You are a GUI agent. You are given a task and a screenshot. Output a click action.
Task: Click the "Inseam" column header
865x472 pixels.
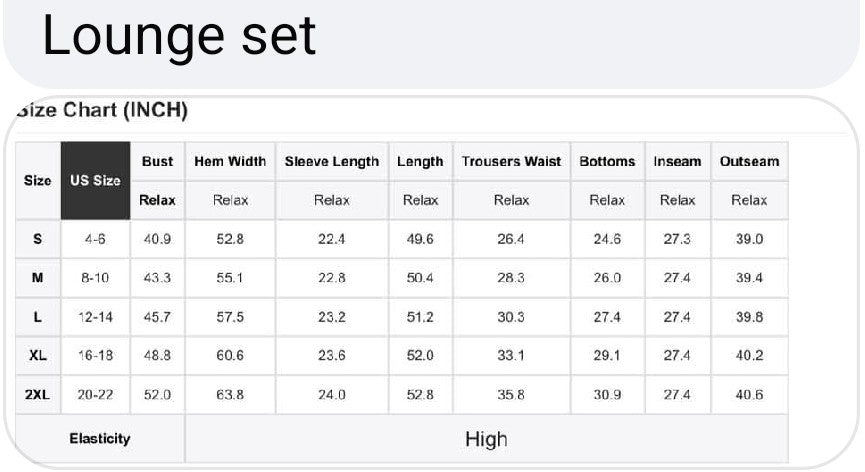pyautogui.click(x=677, y=161)
